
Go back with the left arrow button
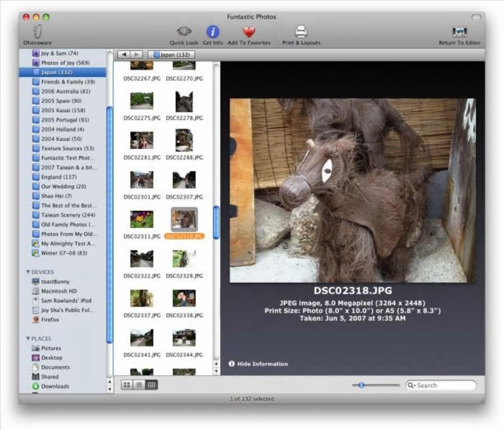(124, 55)
